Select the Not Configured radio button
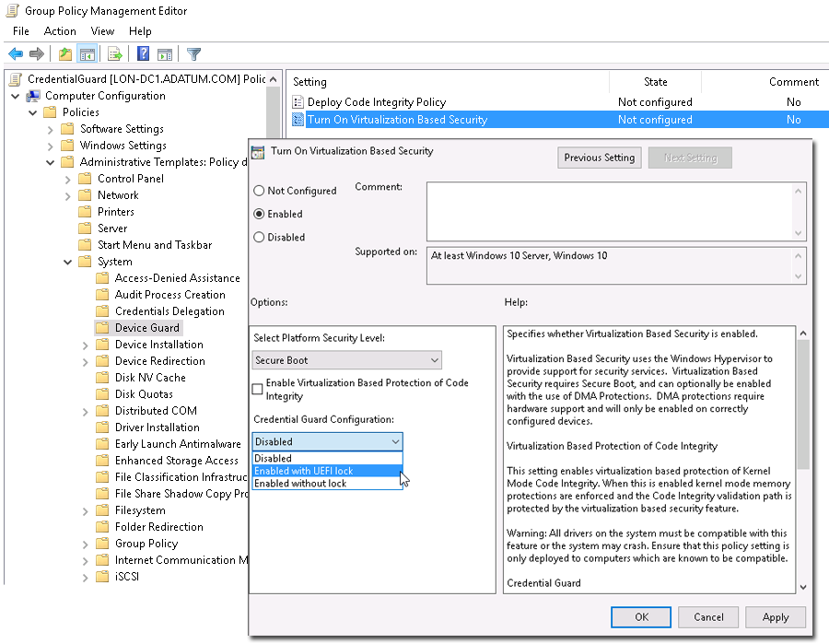 pyautogui.click(x=259, y=191)
